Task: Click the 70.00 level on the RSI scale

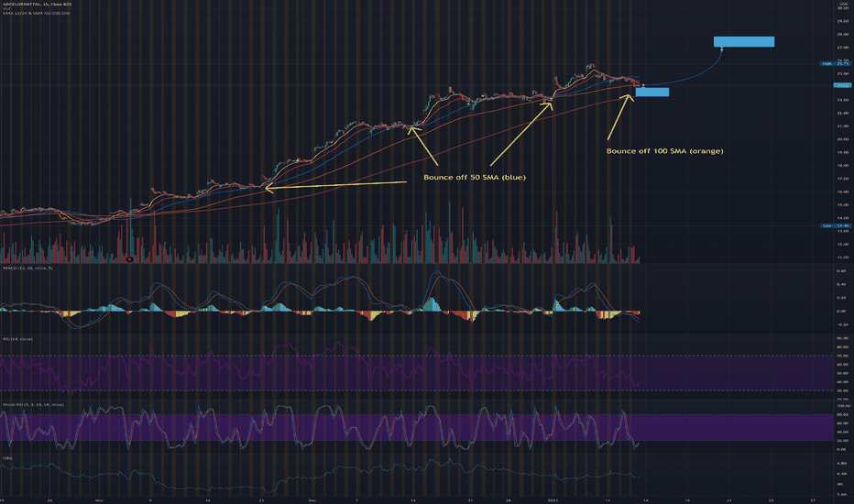Action: coord(843,356)
